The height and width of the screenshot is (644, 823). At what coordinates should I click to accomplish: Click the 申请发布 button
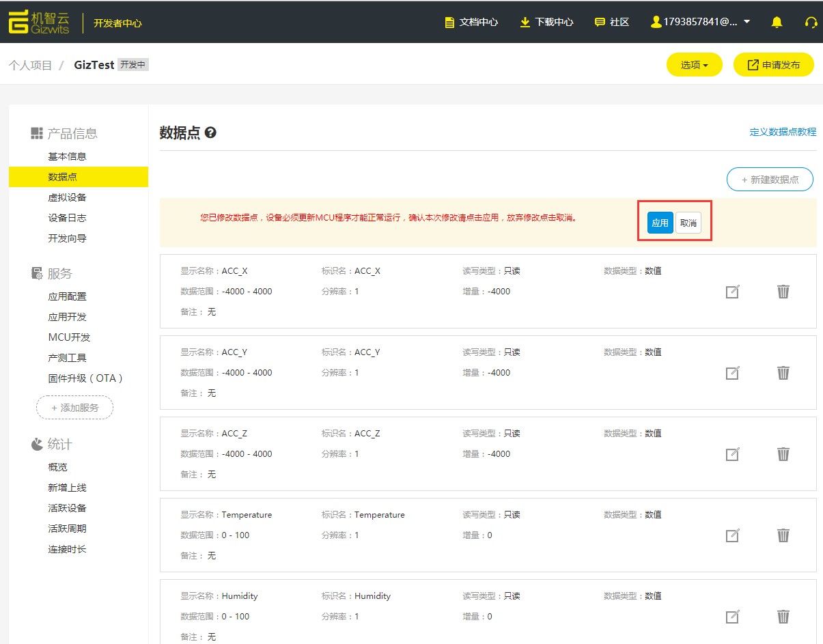tap(773, 65)
